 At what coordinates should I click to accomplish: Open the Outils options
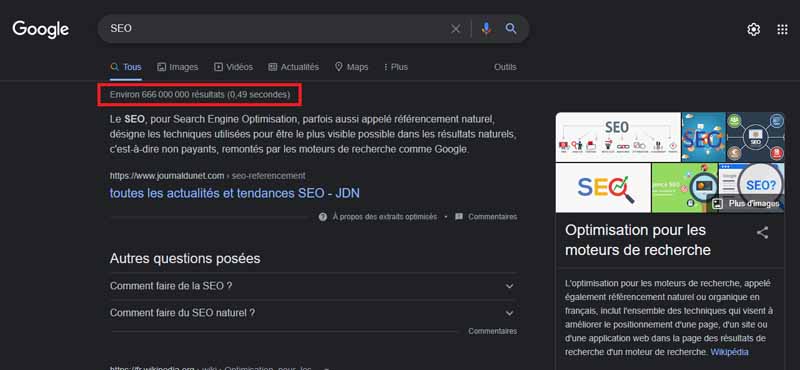tap(505, 67)
